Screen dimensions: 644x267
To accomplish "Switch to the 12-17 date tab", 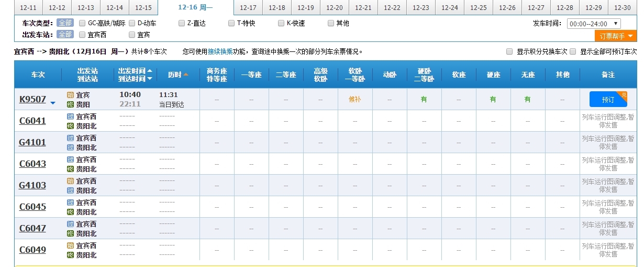I will coord(248,8).
